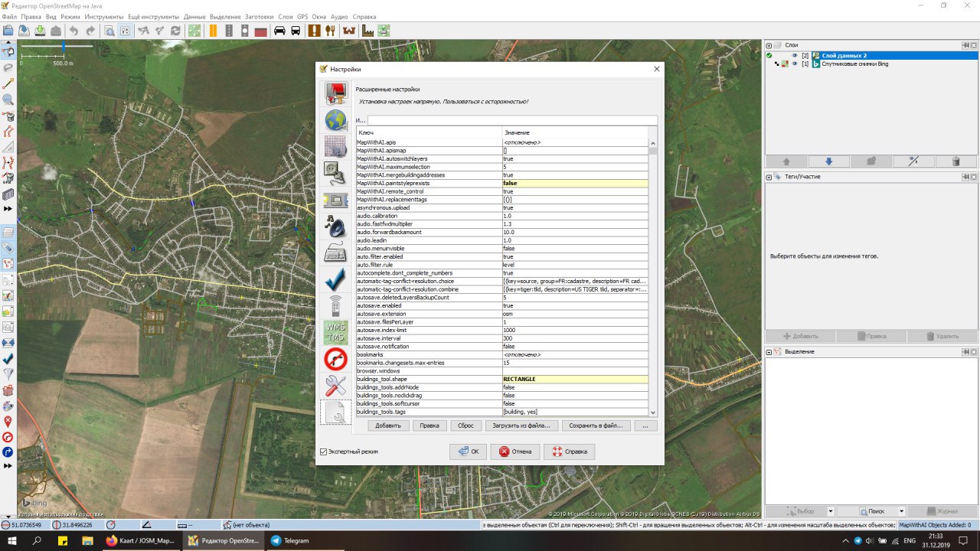This screenshot has width=980, height=551.
Task: Select the factory preset icon
Action: click(367, 31)
